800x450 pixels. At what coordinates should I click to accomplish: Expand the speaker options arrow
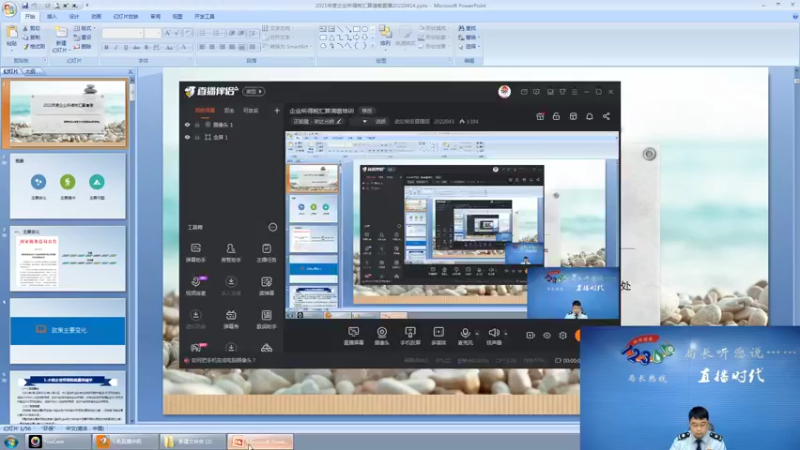tap(506, 334)
